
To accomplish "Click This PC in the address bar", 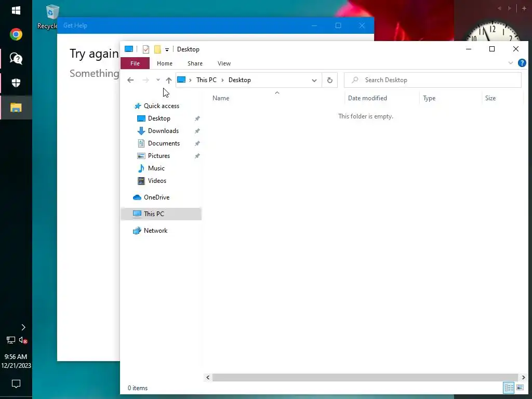I will tap(206, 79).
